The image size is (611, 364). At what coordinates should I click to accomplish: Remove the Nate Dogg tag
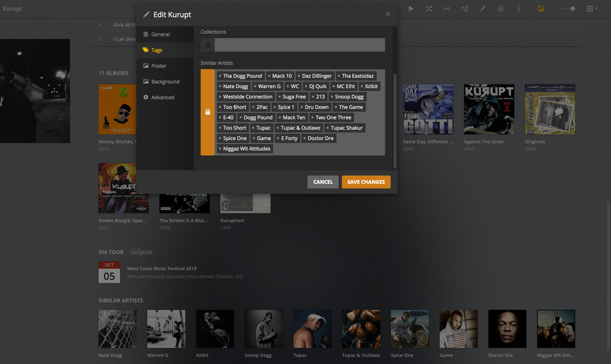coord(219,87)
